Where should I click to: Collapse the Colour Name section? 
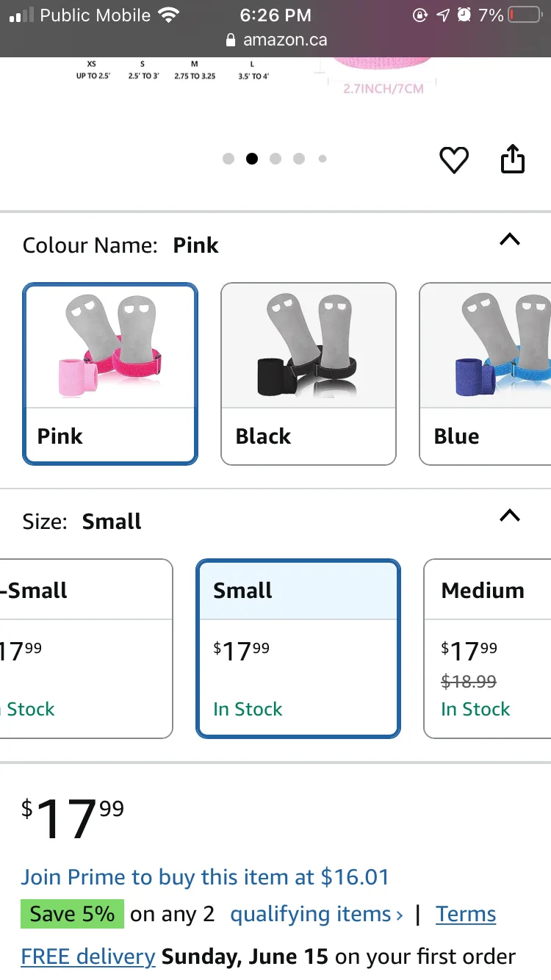[x=510, y=239]
